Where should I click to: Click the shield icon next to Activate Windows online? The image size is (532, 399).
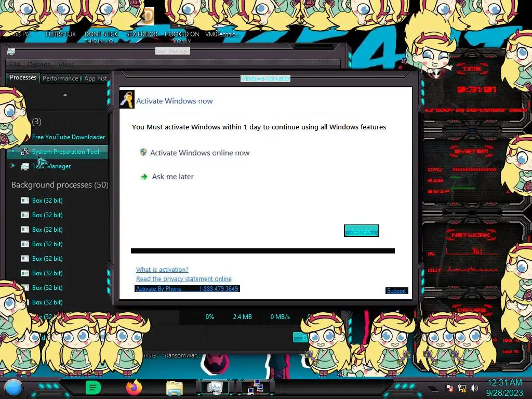[x=143, y=152]
